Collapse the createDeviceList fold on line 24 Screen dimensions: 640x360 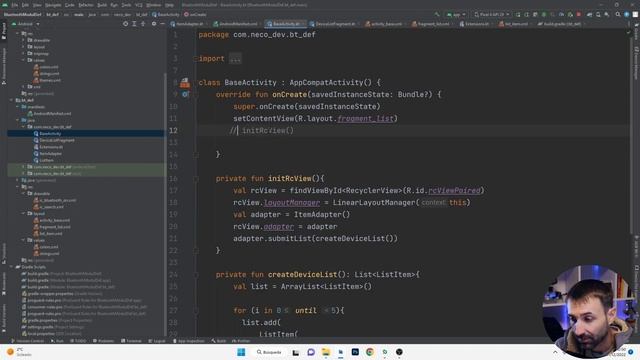pos(196,275)
